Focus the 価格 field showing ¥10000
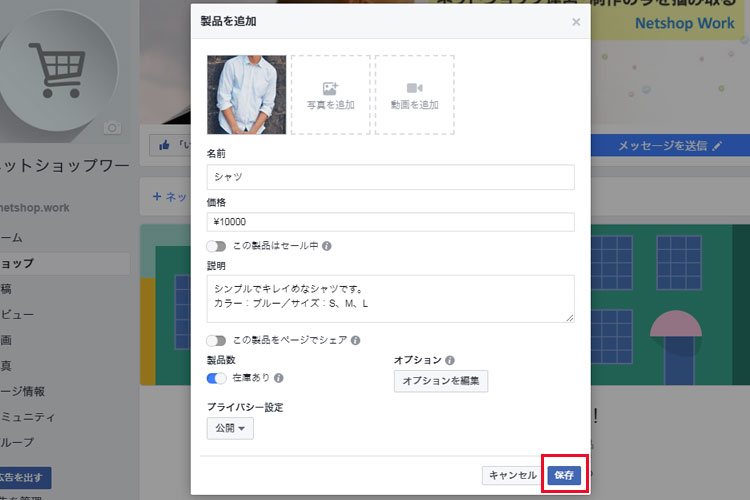The height and width of the screenshot is (500, 750). 390,222
